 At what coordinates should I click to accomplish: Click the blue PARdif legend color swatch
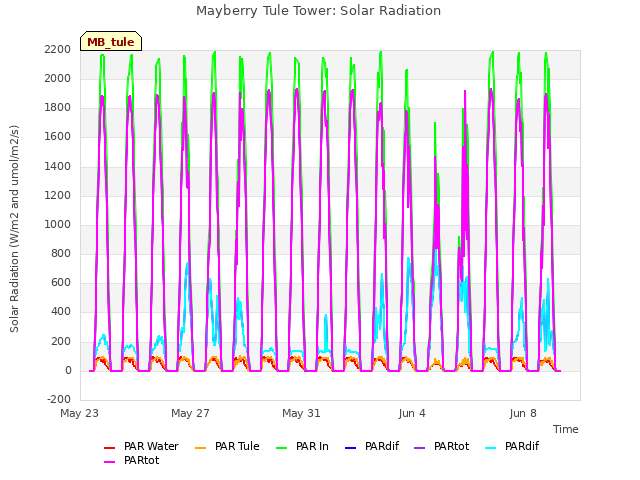point(351,448)
